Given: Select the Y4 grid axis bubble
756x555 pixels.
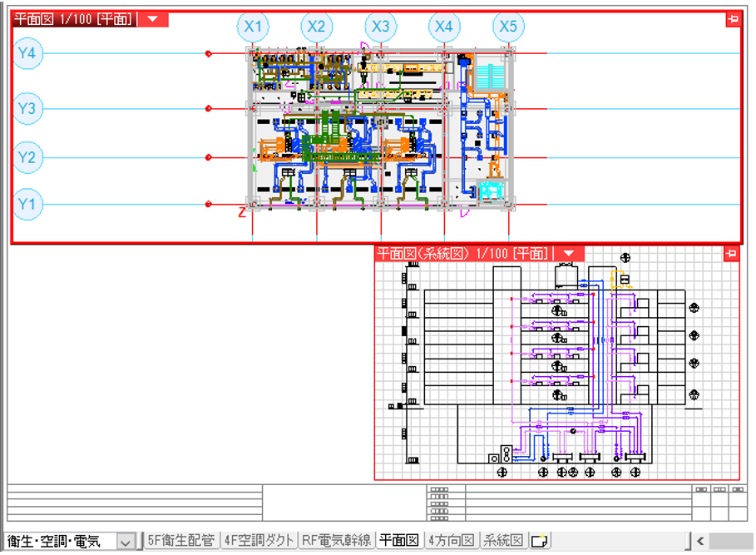Looking at the screenshot, I should [x=27, y=54].
